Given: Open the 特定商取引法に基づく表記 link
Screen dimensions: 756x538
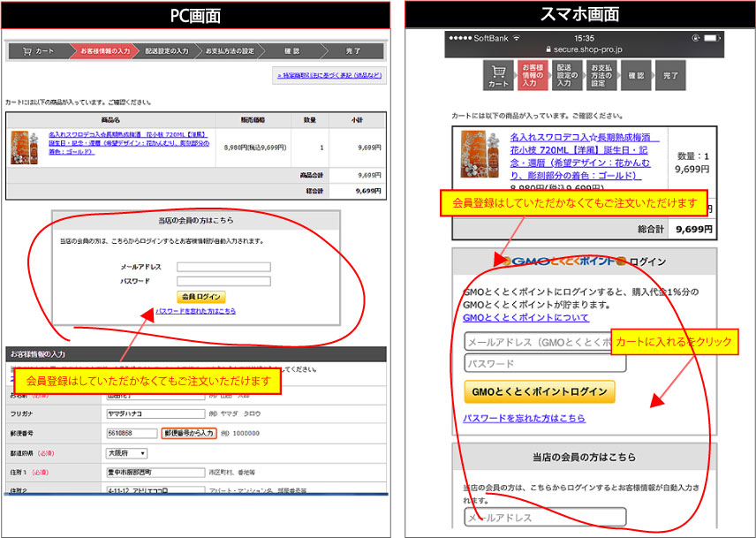Looking at the screenshot, I should (x=330, y=77).
